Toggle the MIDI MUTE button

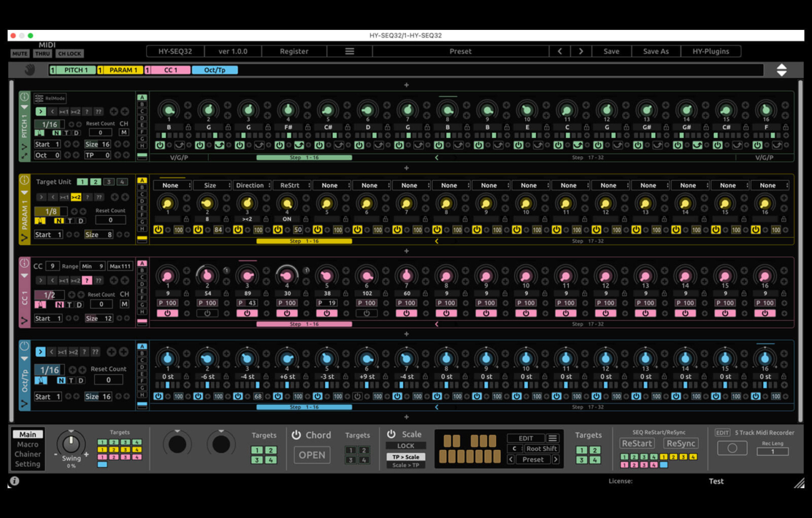coord(20,54)
